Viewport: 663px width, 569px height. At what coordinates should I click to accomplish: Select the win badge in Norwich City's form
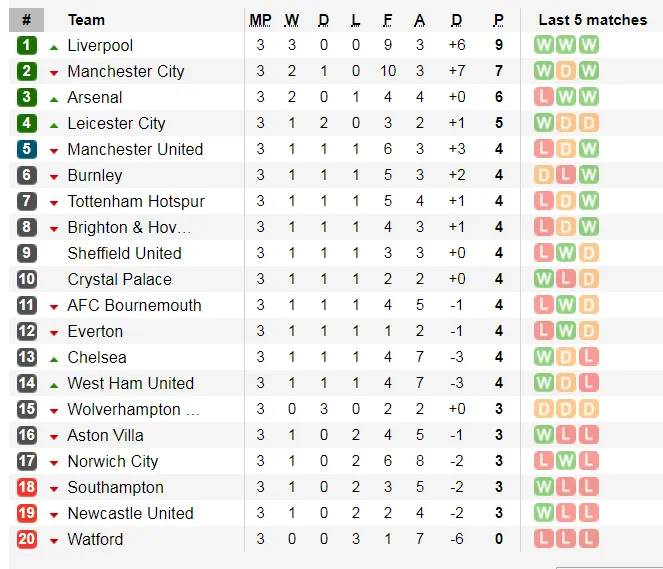[566, 461]
